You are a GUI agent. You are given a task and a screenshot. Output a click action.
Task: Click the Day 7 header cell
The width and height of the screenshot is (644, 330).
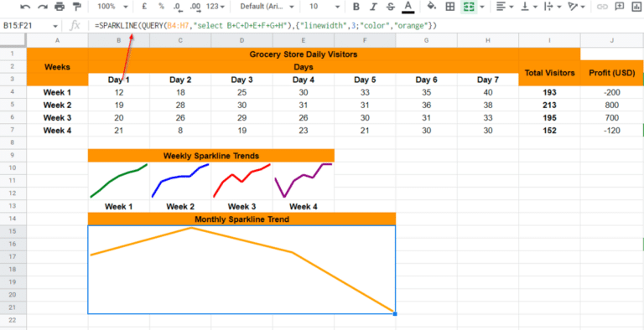point(488,80)
